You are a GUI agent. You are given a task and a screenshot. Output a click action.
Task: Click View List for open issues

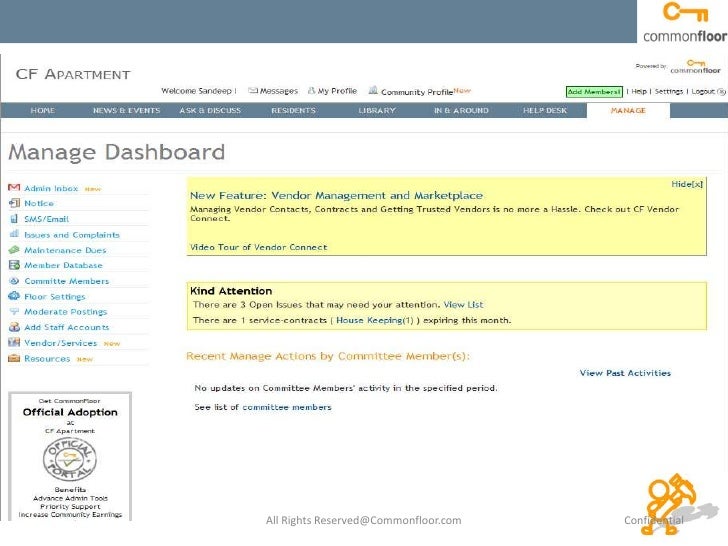[x=463, y=305]
